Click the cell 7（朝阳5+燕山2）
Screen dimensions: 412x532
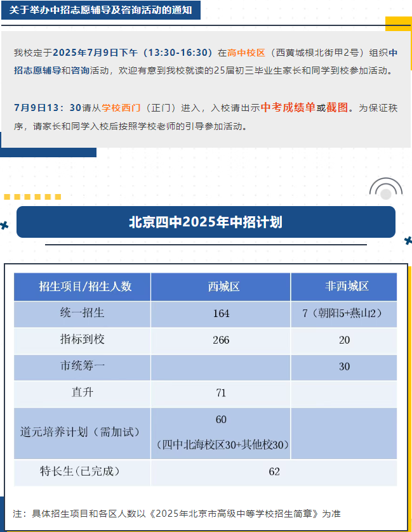(x=342, y=313)
